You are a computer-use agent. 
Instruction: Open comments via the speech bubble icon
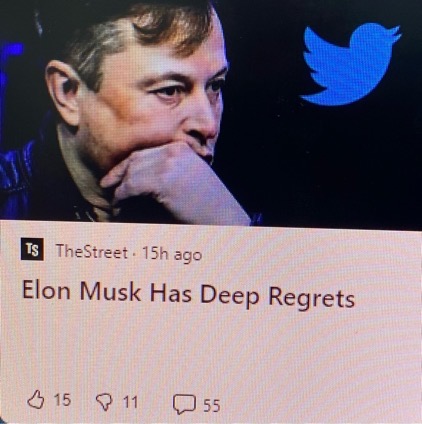184,404
